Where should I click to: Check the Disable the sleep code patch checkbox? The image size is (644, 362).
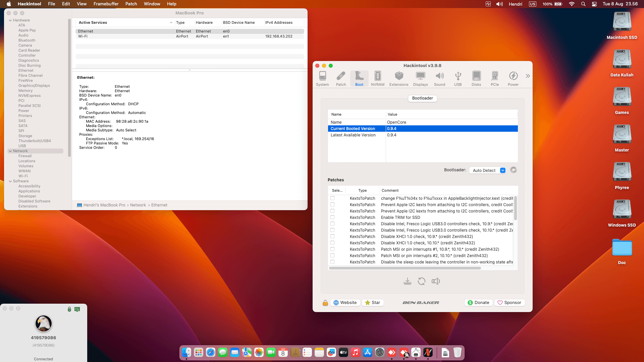pyautogui.click(x=332, y=262)
